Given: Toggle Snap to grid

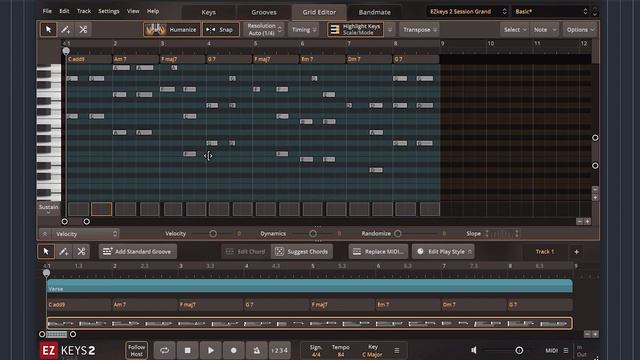Looking at the screenshot, I should coord(220,29).
